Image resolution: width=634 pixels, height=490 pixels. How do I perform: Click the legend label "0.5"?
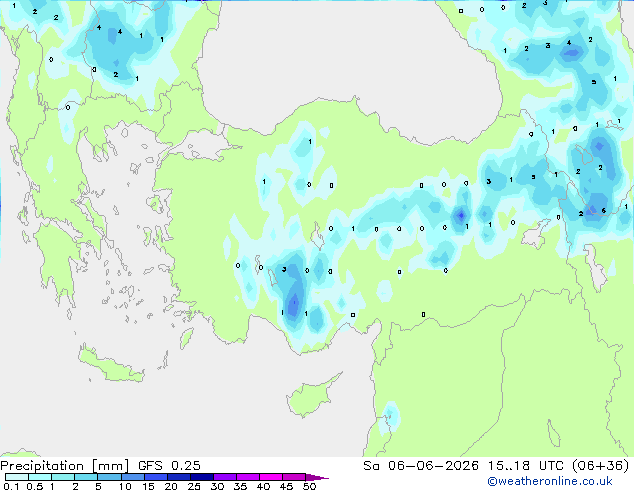[35, 486]
